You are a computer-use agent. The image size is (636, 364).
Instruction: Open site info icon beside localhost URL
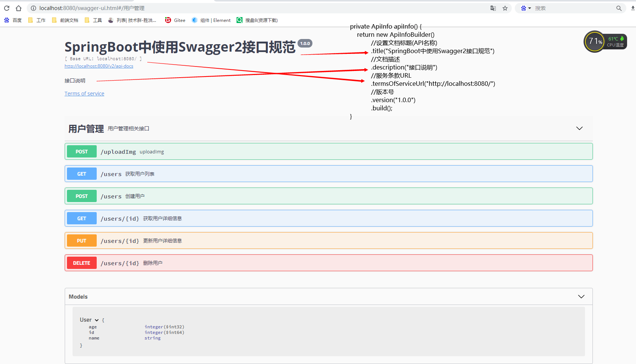coord(33,8)
